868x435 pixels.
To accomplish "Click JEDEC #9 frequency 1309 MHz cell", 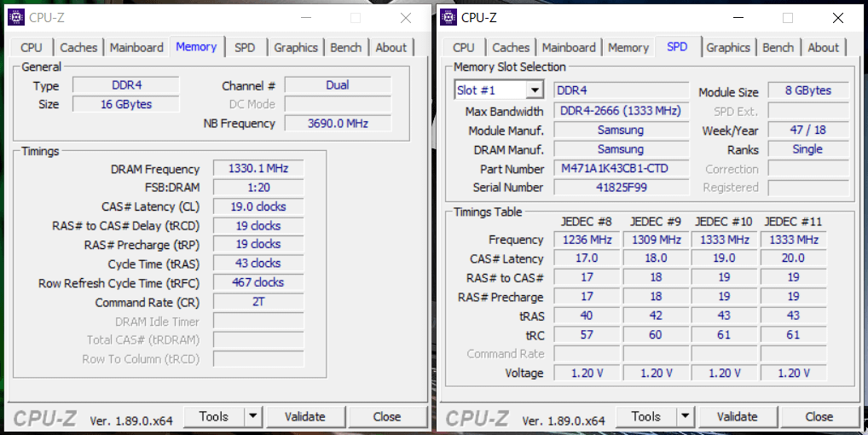I will pyautogui.click(x=656, y=240).
